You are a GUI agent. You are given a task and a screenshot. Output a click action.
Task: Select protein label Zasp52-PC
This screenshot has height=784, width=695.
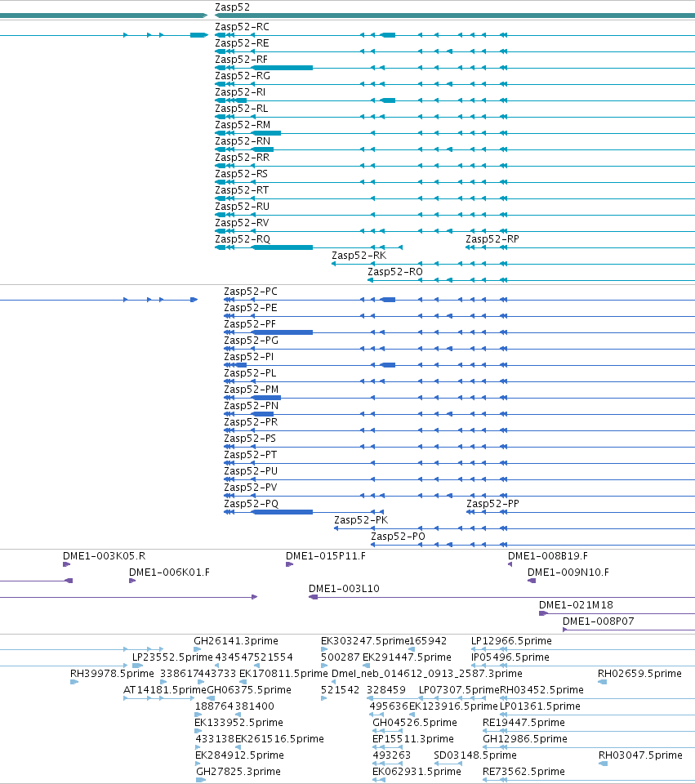(251, 292)
